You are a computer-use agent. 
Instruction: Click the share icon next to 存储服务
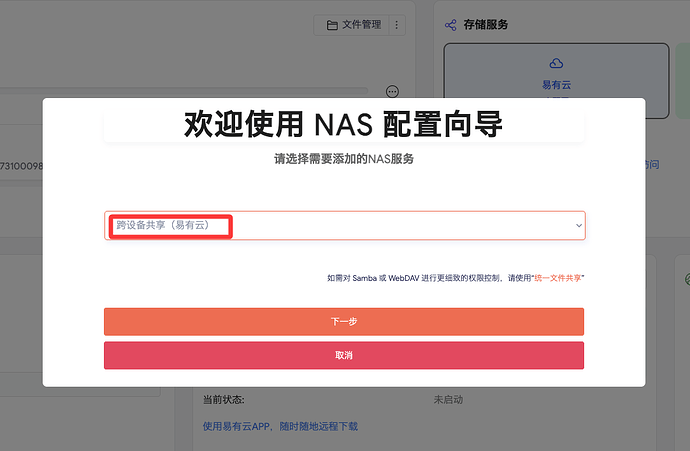pyautogui.click(x=451, y=25)
